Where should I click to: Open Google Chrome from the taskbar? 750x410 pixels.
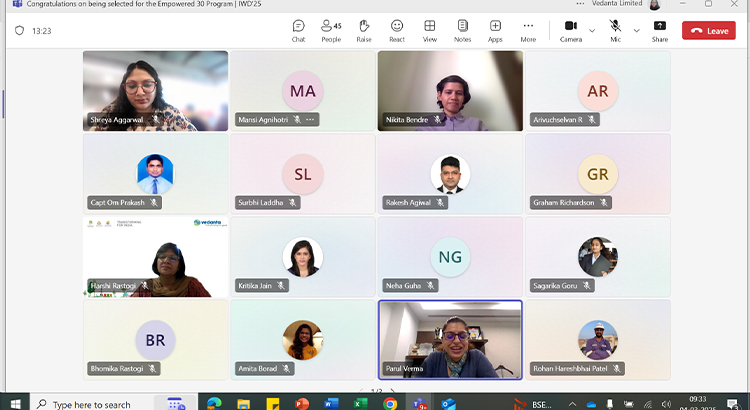coord(390,404)
